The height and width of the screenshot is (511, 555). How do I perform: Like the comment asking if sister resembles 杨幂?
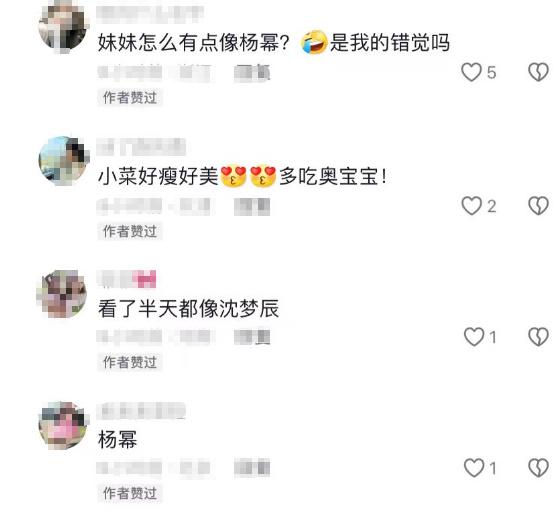coord(471,72)
